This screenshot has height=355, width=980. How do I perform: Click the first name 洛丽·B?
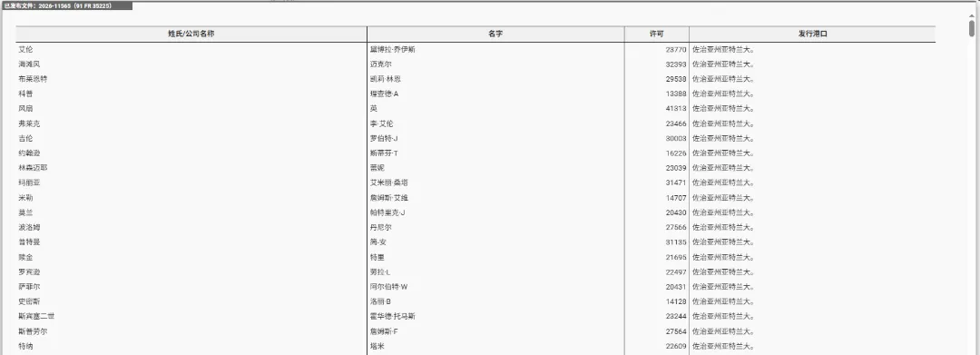pyautogui.click(x=380, y=301)
